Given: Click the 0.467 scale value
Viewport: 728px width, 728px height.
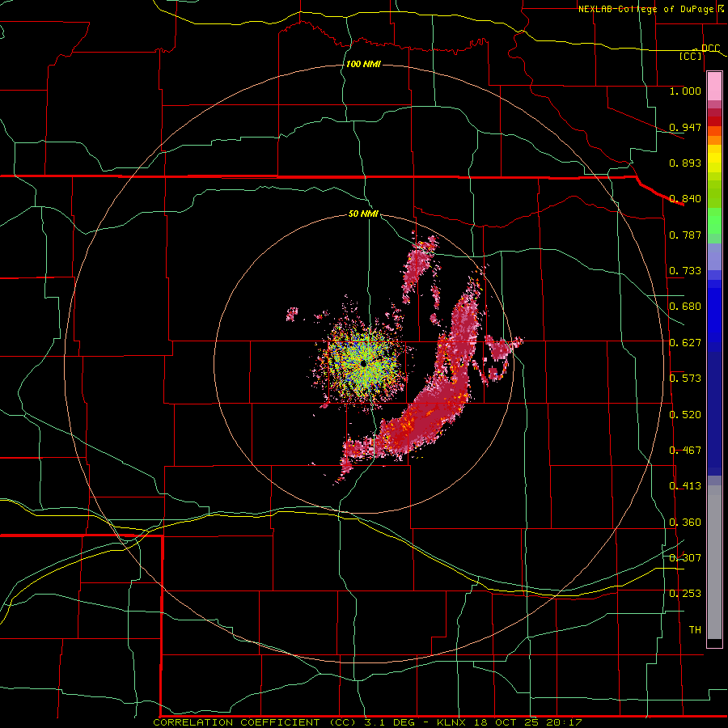Looking at the screenshot, I should 685,451.
